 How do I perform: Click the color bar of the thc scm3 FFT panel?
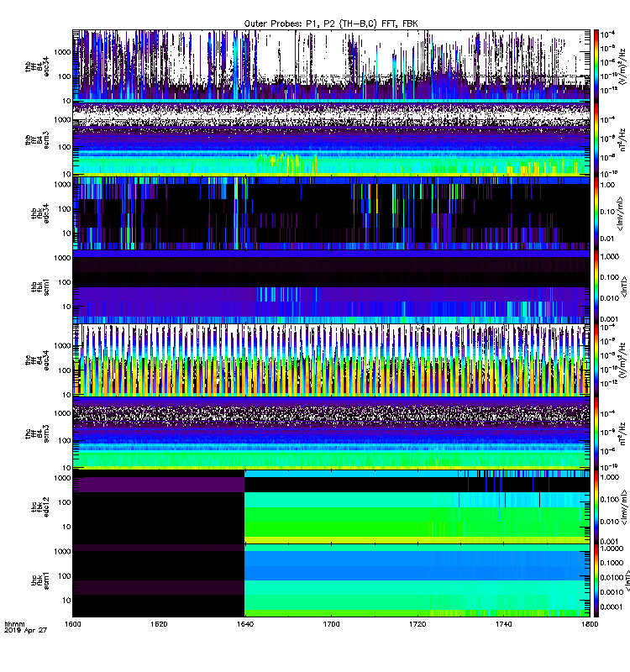coord(596,433)
